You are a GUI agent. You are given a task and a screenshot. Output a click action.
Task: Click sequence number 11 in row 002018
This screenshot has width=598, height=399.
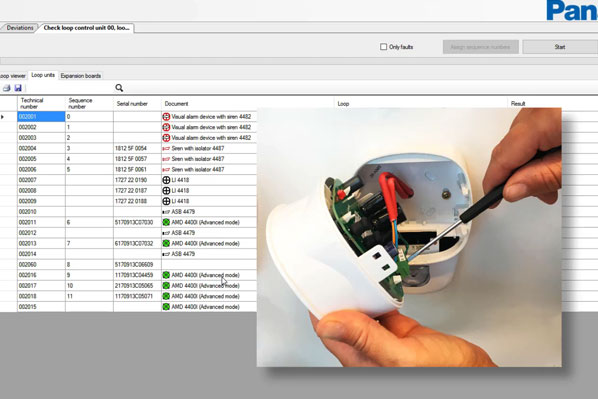pyautogui.click(x=70, y=296)
